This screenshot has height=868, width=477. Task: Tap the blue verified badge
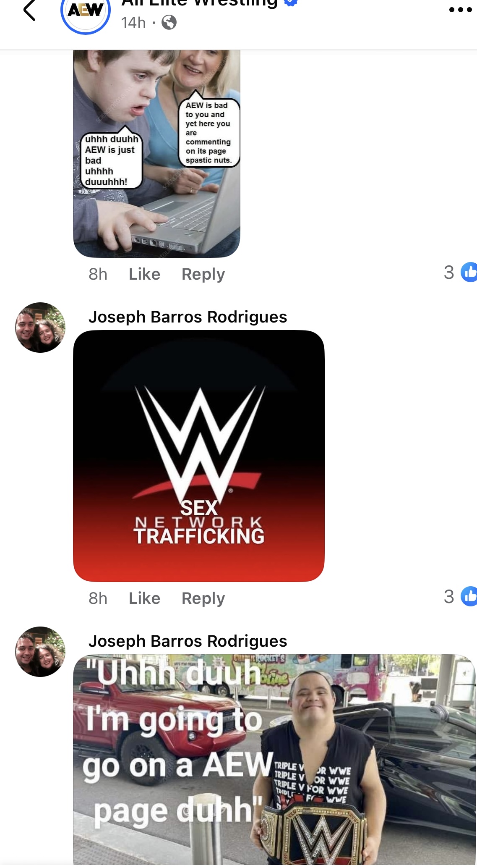pyautogui.click(x=291, y=2)
